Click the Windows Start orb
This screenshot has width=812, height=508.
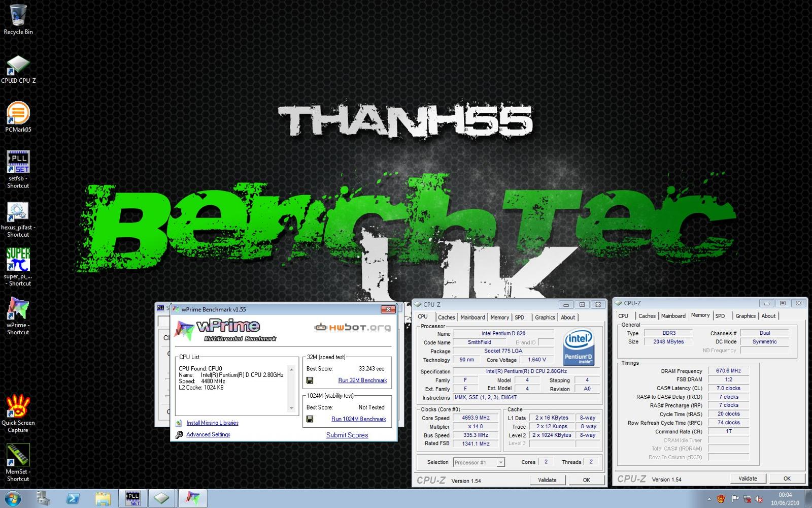[13, 498]
